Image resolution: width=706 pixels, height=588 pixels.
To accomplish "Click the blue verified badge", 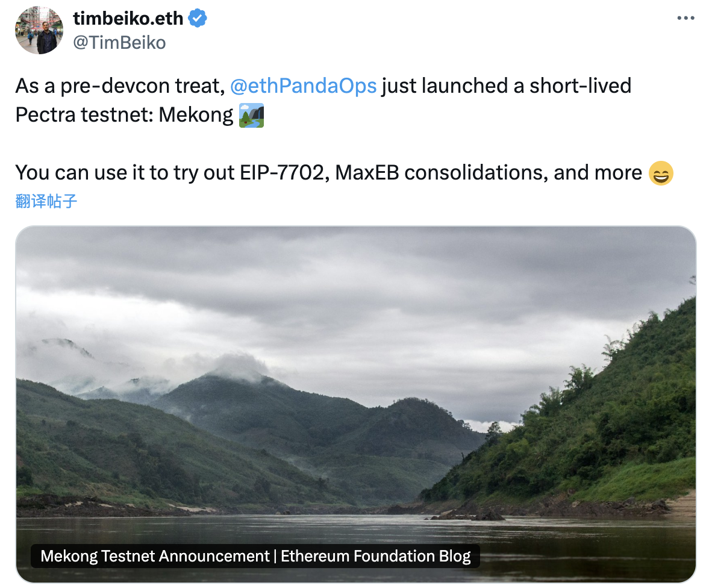I will coord(198,19).
